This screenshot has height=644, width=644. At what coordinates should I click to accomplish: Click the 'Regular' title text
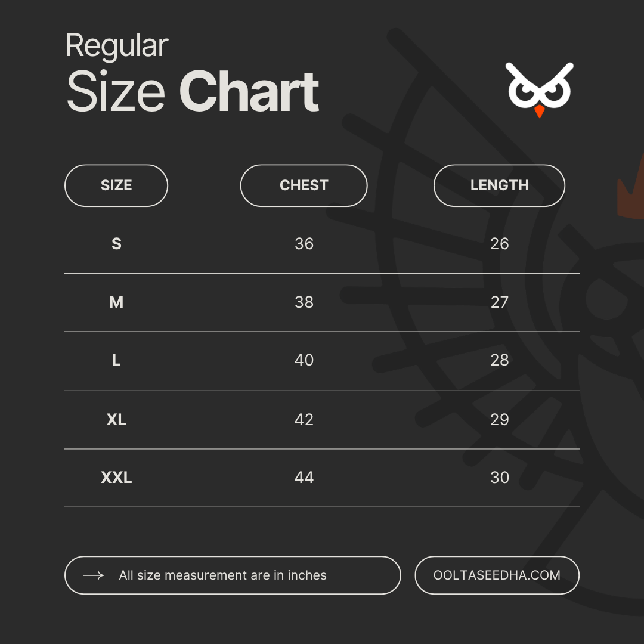coord(117,46)
